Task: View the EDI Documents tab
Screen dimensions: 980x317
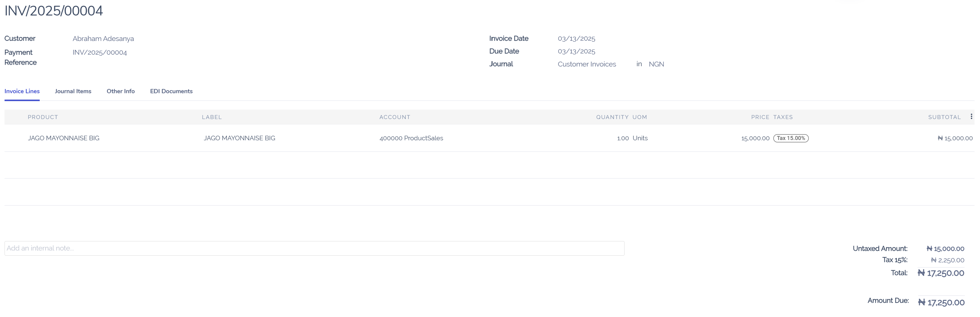Action: click(171, 91)
